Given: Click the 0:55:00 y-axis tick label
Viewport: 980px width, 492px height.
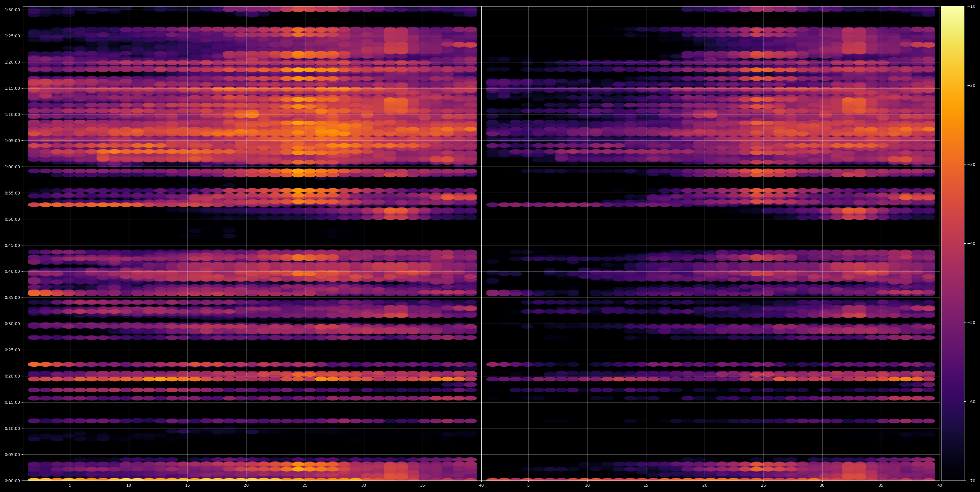Looking at the screenshot, I should (x=12, y=193).
